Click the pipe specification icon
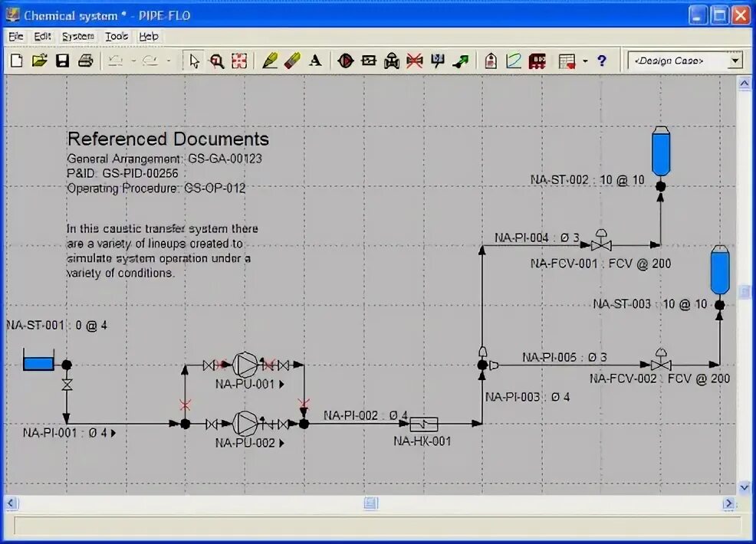Viewport: 756px width, 544px height. pos(514,61)
